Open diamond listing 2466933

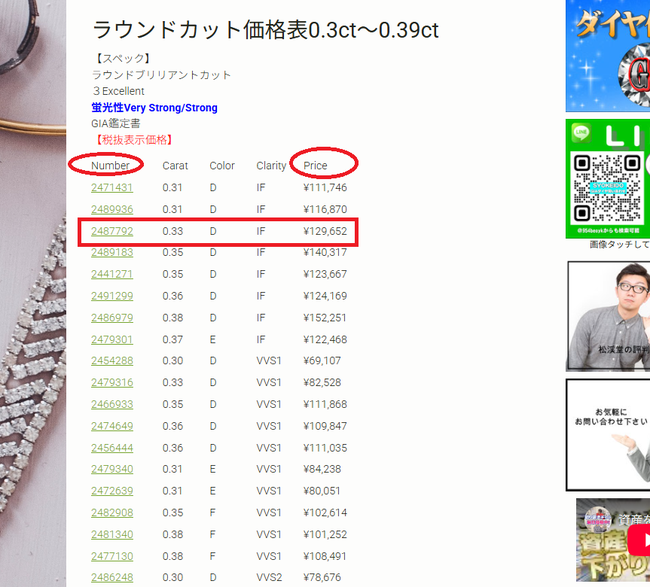click(x=112, y=404)
